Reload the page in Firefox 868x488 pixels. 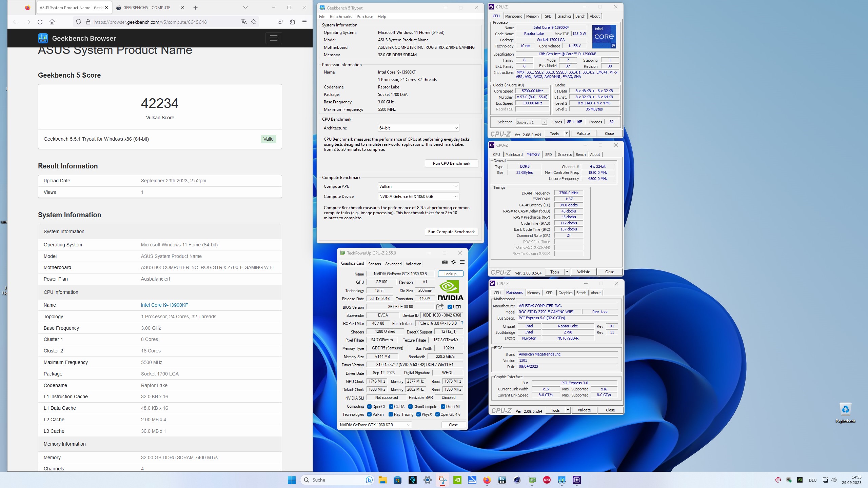[x=40, y=22]
